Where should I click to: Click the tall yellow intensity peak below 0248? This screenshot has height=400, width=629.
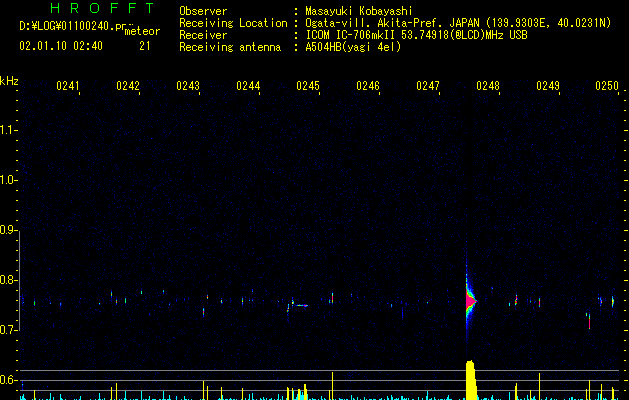point(471,380)
